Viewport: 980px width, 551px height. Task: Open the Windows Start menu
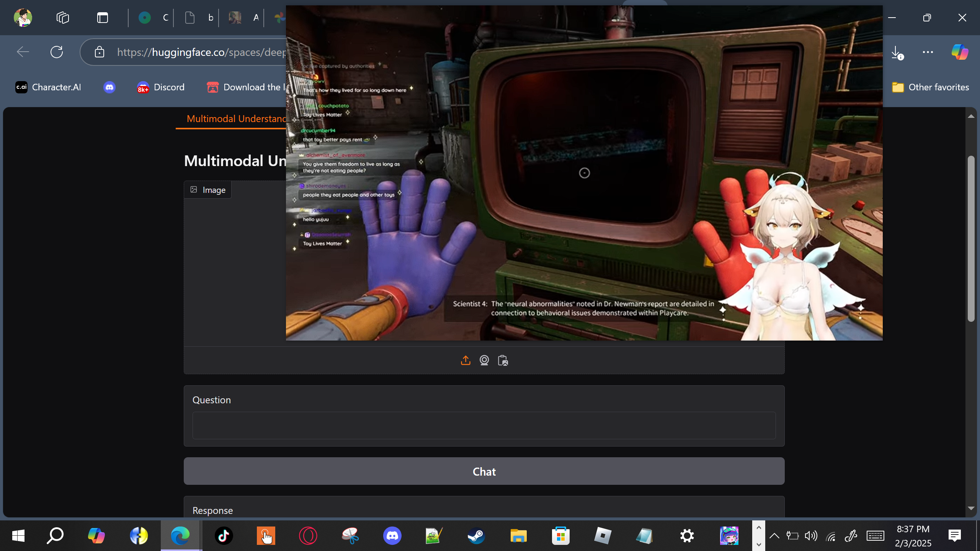(18, 536)
